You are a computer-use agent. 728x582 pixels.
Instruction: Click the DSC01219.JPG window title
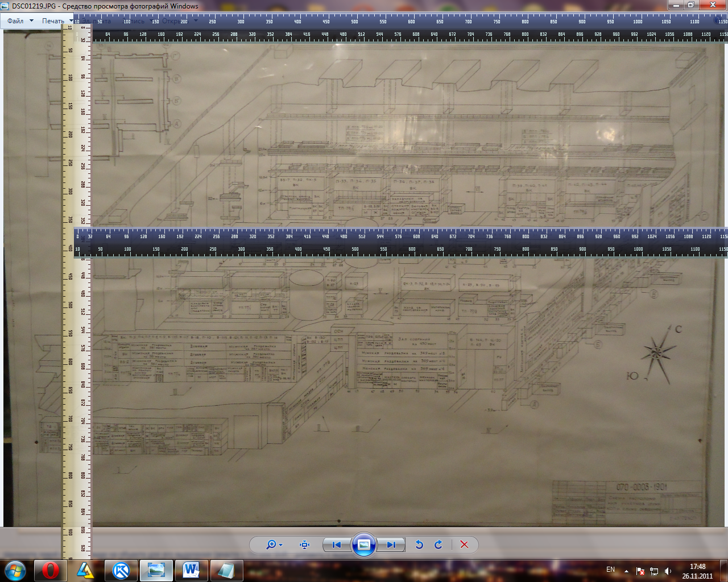click(x=105, y=6)
